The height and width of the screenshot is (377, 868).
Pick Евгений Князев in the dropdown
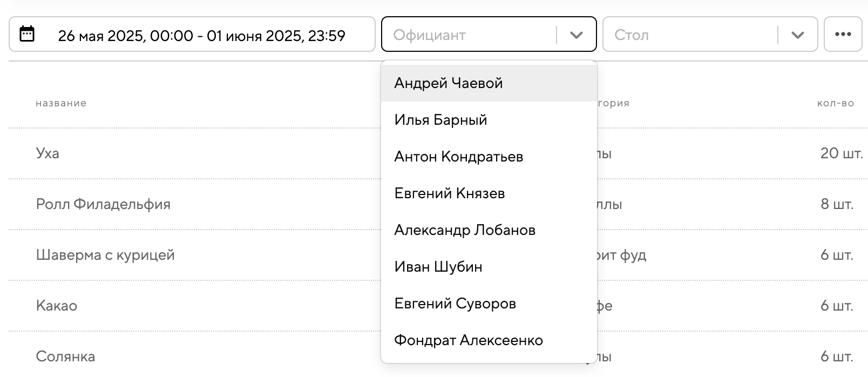[449, 193]
